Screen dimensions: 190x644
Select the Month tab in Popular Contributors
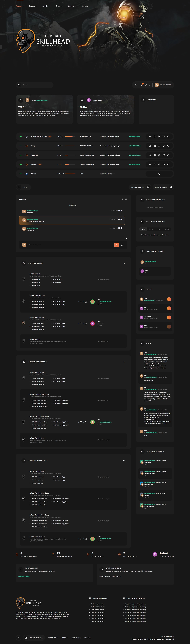(x=151, y=229)
